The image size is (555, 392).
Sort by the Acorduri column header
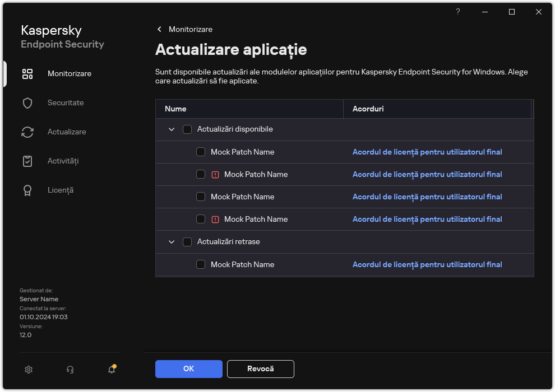pos(368,109)
